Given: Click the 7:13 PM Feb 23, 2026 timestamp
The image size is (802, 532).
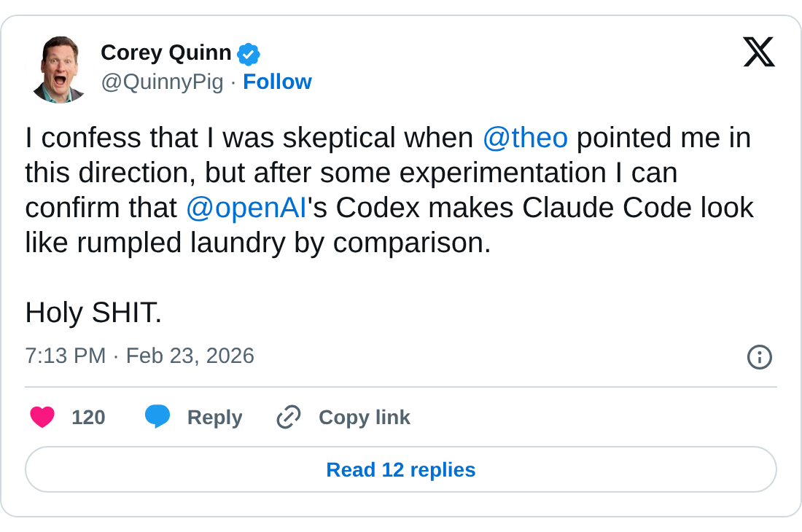Looking at the screenshot, I should [x=139, y=356].
